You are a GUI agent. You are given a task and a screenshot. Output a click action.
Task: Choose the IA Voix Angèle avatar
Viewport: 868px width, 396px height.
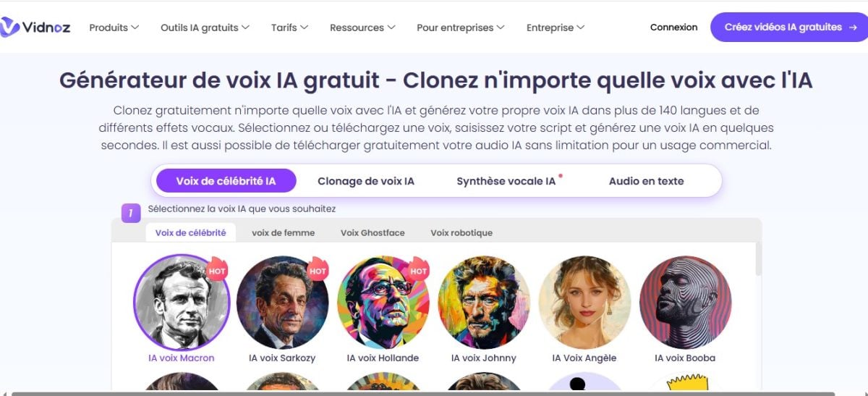[584, 302]
